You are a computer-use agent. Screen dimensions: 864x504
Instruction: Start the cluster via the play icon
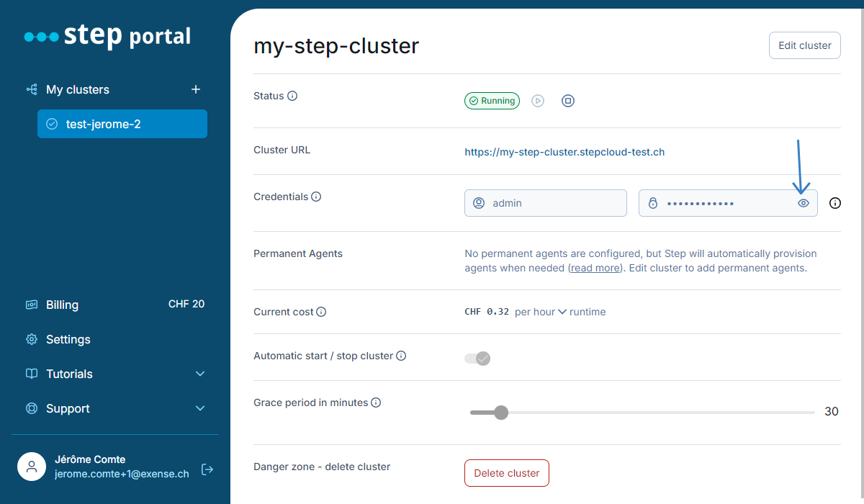(x=538, y=101)
